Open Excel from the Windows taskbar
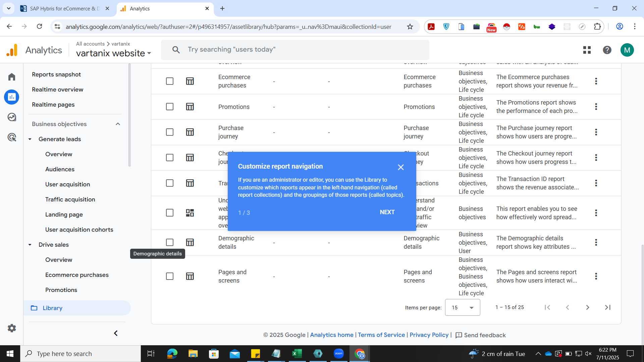 [297, 354]
